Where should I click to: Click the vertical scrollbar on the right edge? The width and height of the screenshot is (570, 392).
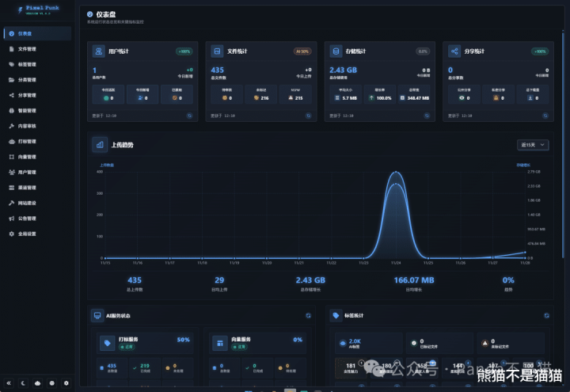coord(563,146)
